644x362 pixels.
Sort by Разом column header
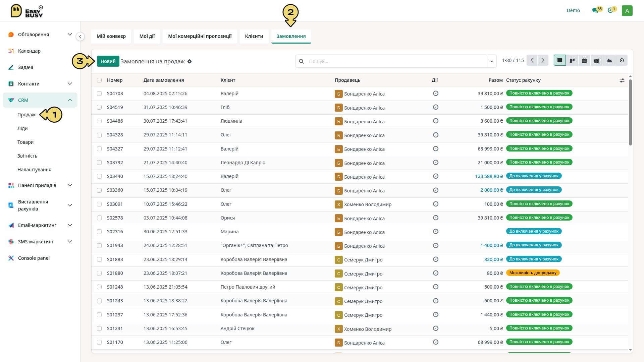[x=495, y=80]
